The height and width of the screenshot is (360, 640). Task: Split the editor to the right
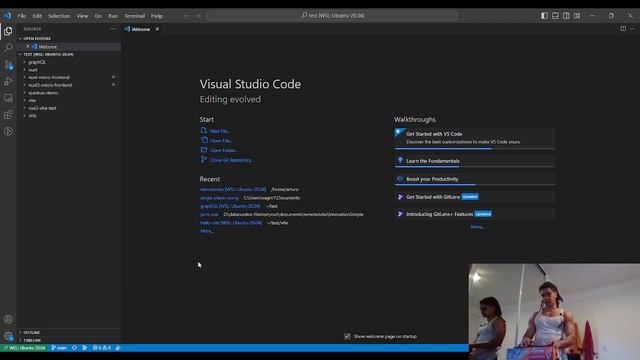623,29
